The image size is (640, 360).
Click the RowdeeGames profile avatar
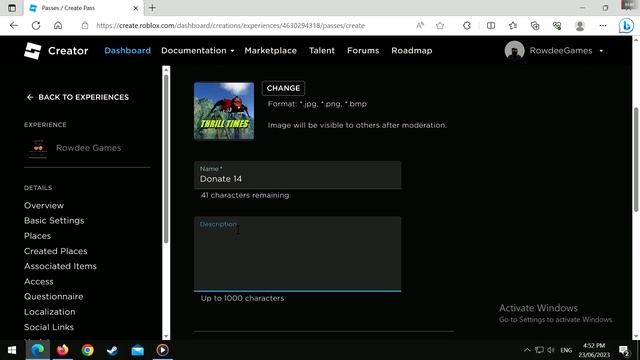coord(514,51)
